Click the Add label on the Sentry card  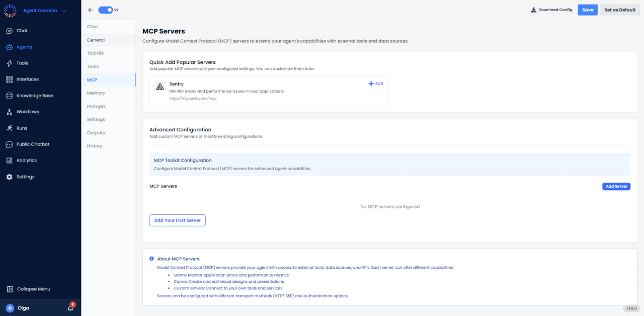[x=379, y=84]
